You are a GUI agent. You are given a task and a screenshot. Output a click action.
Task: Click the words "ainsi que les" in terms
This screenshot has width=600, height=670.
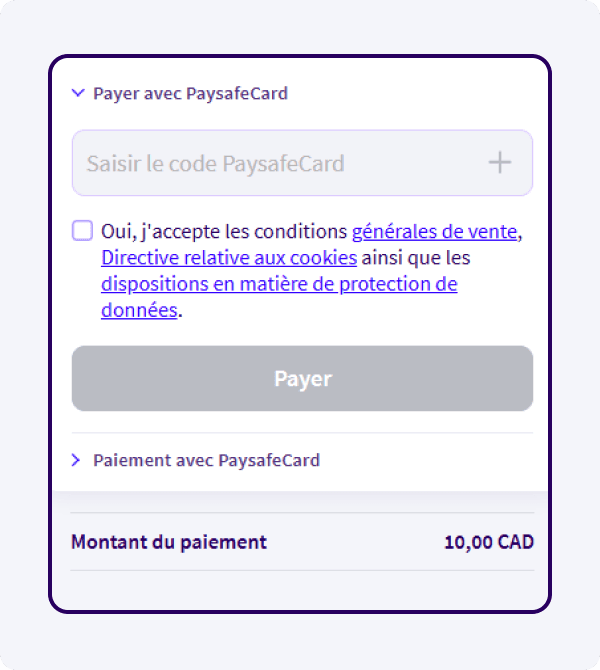tap(416, 258)
